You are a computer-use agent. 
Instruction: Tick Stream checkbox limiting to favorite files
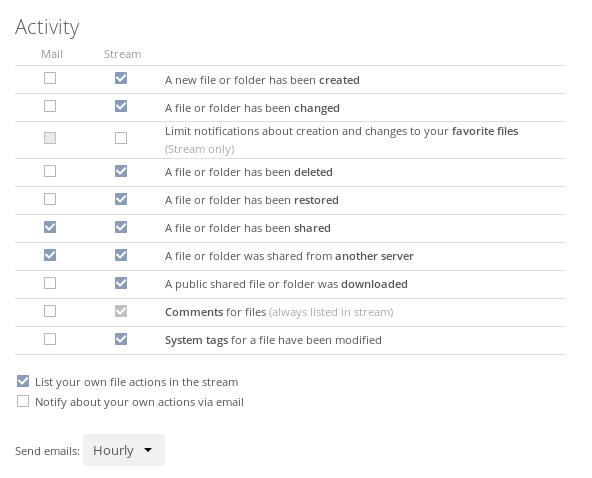(x=121, y=138)
